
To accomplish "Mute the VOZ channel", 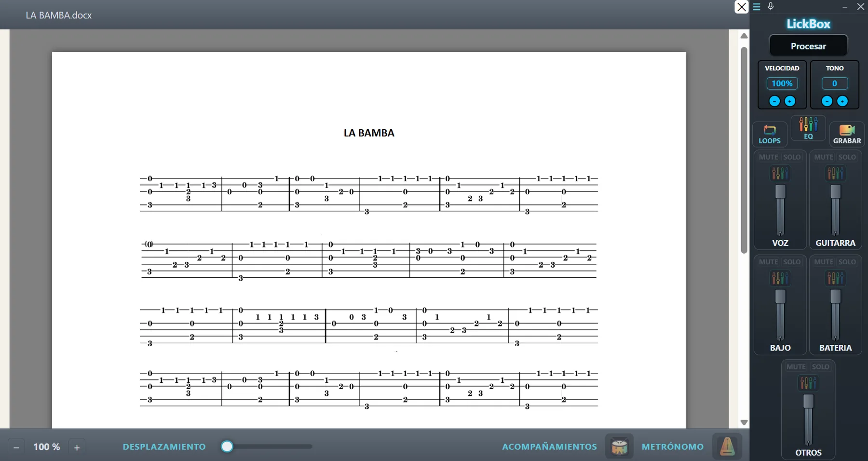I will 768,157.
